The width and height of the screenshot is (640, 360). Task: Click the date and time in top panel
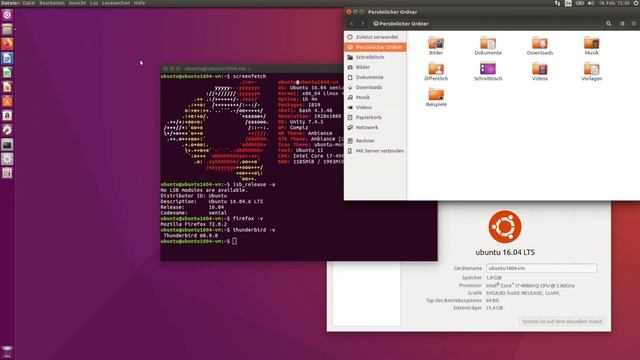(x=613, y=3)
